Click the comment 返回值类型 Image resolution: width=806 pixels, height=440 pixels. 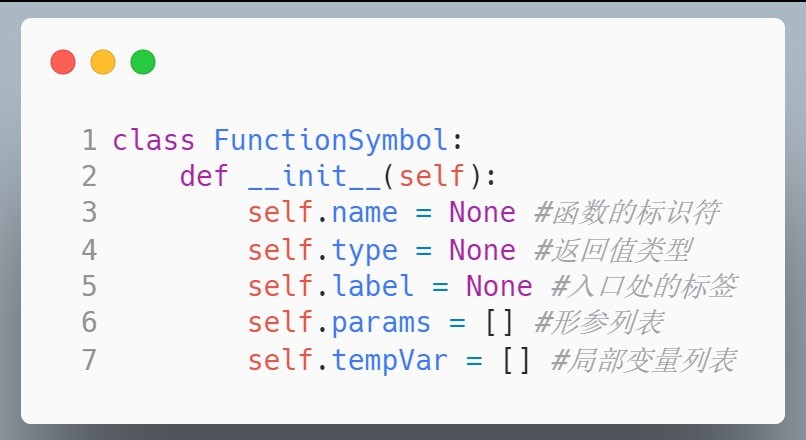click(x=613, y=250)
